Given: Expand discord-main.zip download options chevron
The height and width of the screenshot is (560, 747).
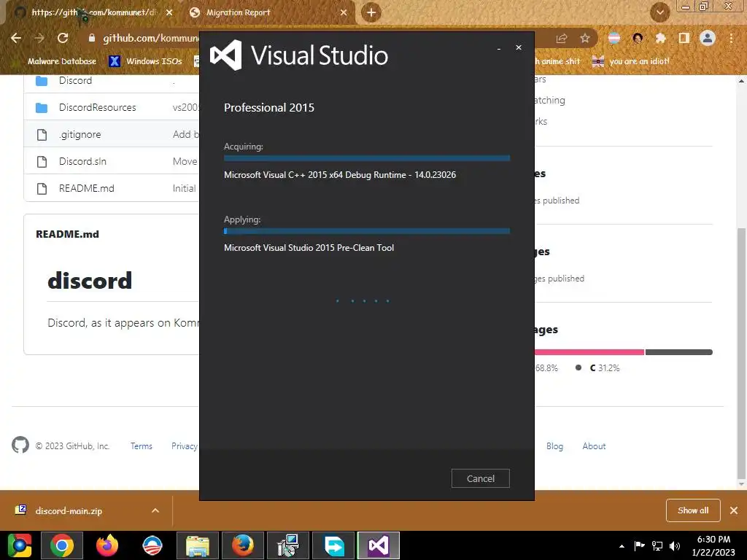Looking at the screenshot, I should click(155, 510).
